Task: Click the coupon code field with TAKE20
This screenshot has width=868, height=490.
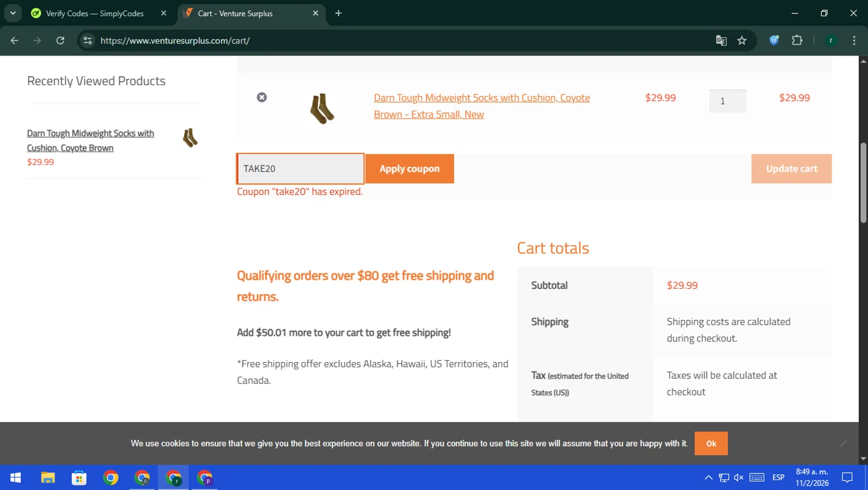Action: [300, 168]
